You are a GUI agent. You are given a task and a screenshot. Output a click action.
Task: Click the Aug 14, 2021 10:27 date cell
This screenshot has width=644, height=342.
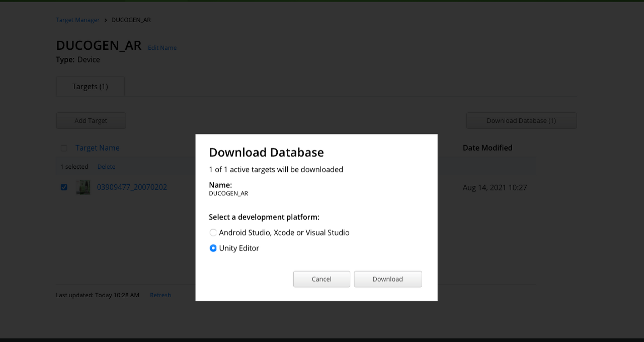point(495,188)
